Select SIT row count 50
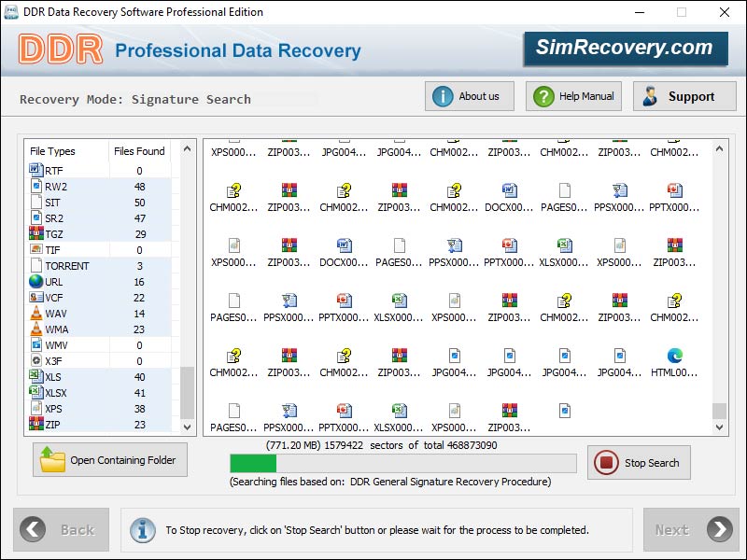 139,202
